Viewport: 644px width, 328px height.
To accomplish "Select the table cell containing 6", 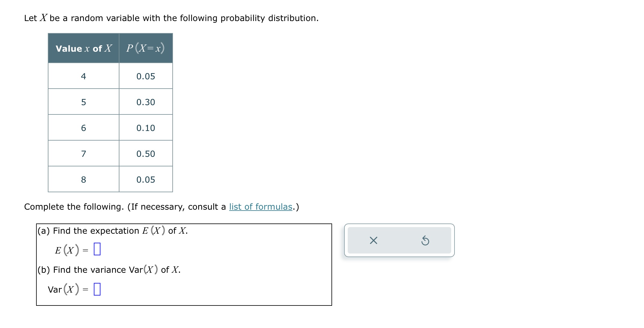I will [83, 128].
